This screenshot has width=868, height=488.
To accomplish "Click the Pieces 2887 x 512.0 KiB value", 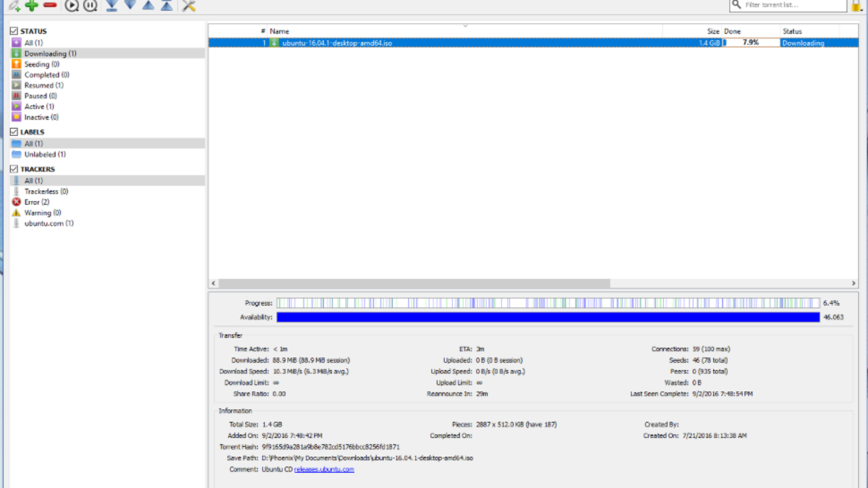I will point(516,424).
